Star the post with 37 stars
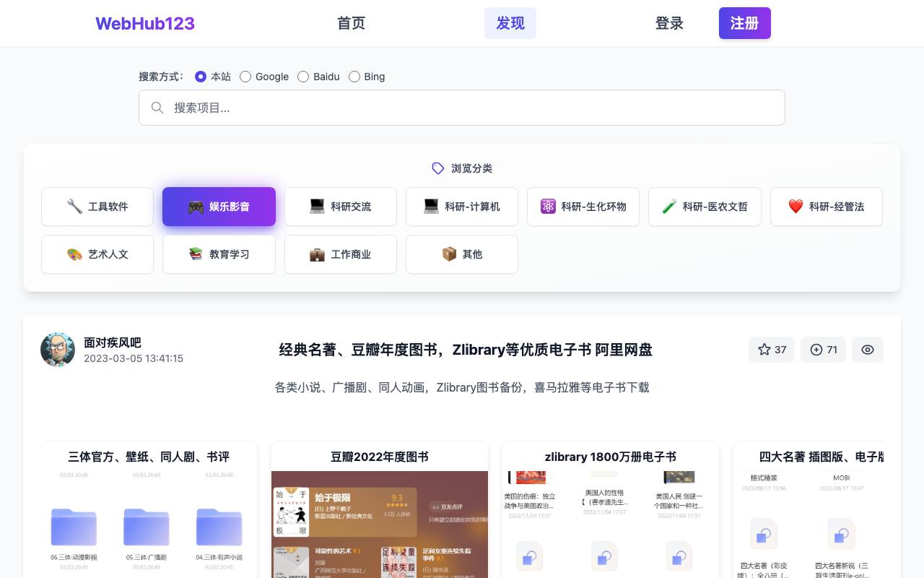Screen dimensions: 924x578 (x=772, y=350)
